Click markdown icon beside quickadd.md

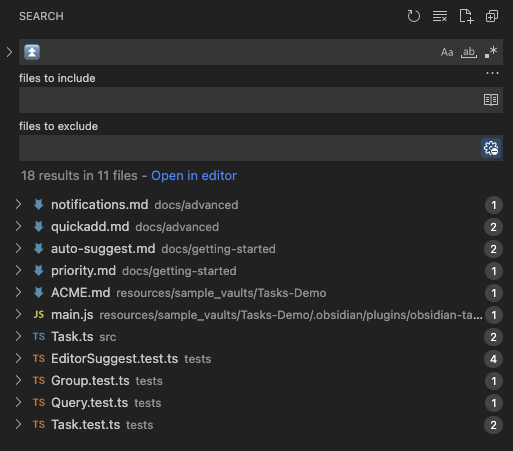pos(39,227)
